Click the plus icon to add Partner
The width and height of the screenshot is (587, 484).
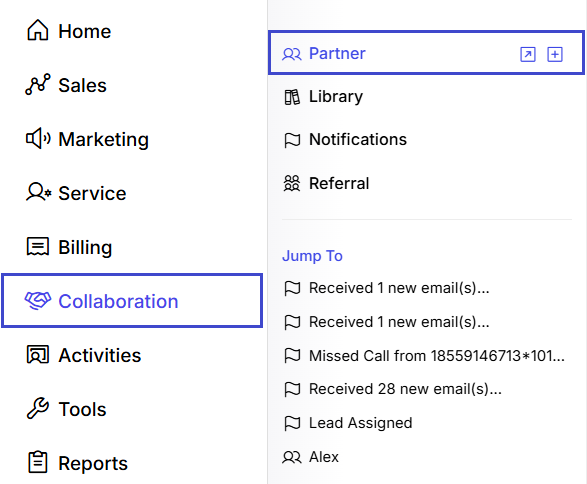555,54
